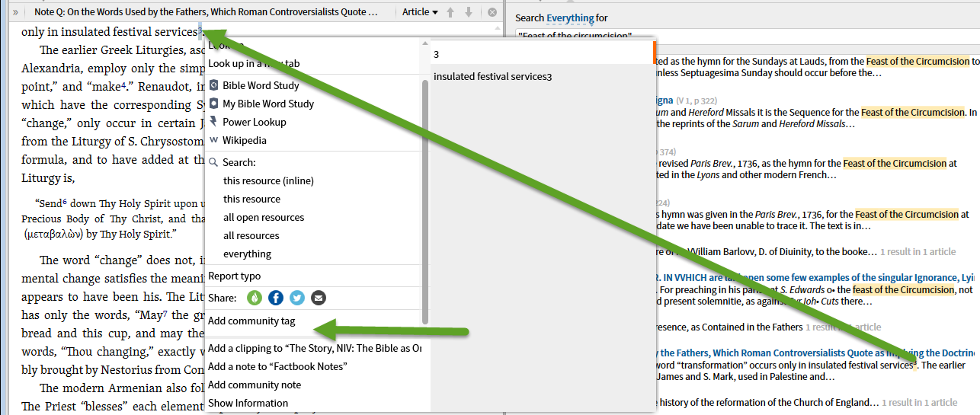Share the selection by email icon
The height and width of the screenshot is (415, 980).
point(319,298)
